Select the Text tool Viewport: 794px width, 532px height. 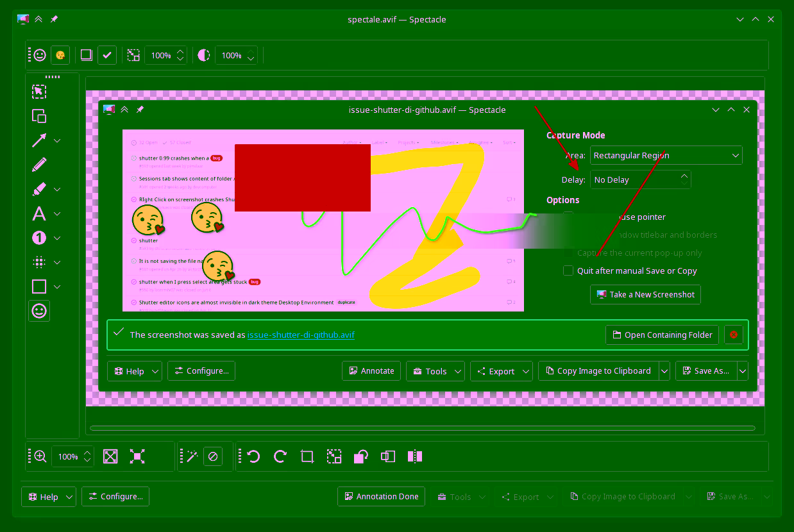(39, 213)
